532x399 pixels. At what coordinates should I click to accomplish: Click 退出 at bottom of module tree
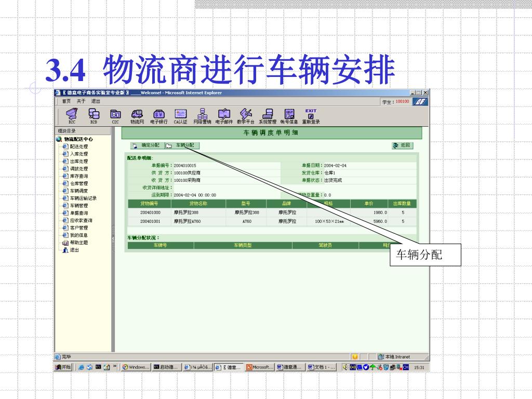pyautogui.click(x=74, y=250)
